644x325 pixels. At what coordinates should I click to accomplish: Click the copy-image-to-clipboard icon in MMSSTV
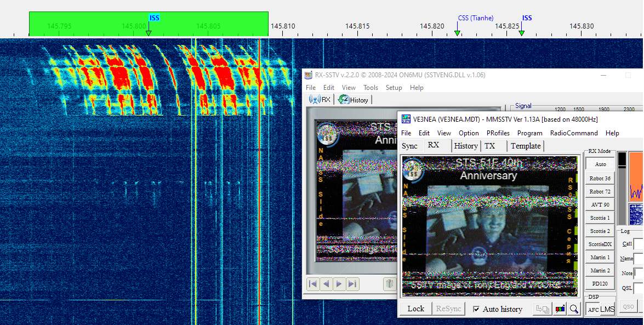click(542, 309)
